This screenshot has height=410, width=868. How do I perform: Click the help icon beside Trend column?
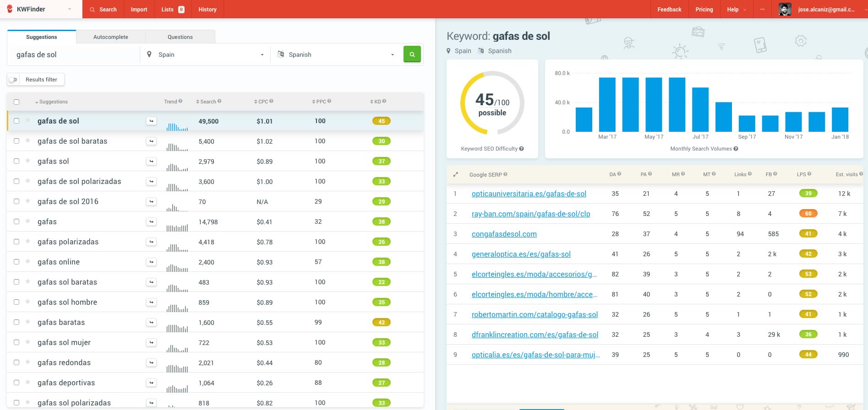(x=180, y=101)
